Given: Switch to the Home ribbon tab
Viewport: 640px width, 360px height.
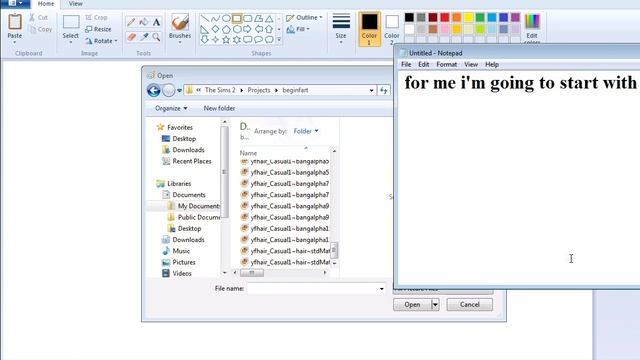Looking at the screenshot, I should [46, 4].
